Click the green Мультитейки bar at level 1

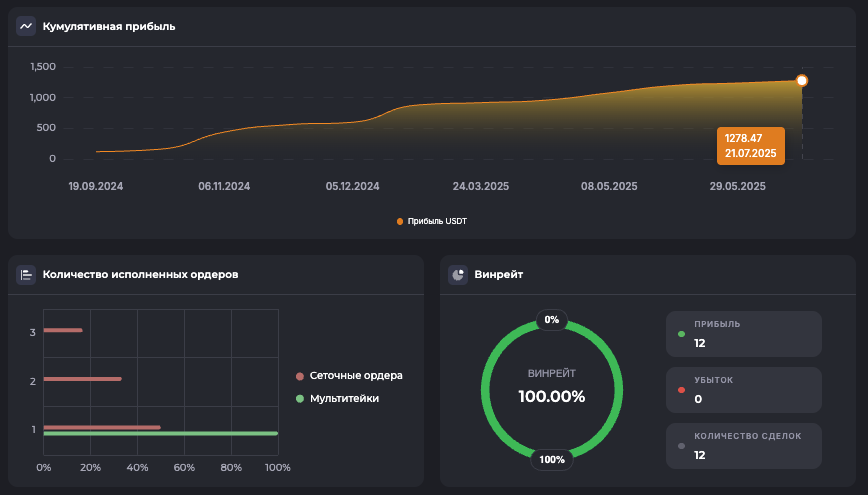point(160,434)
